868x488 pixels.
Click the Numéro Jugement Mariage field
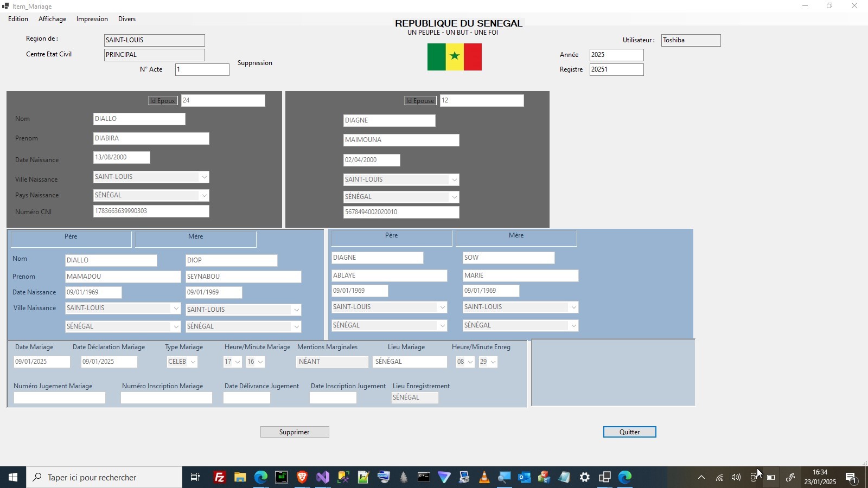[60, 398]
